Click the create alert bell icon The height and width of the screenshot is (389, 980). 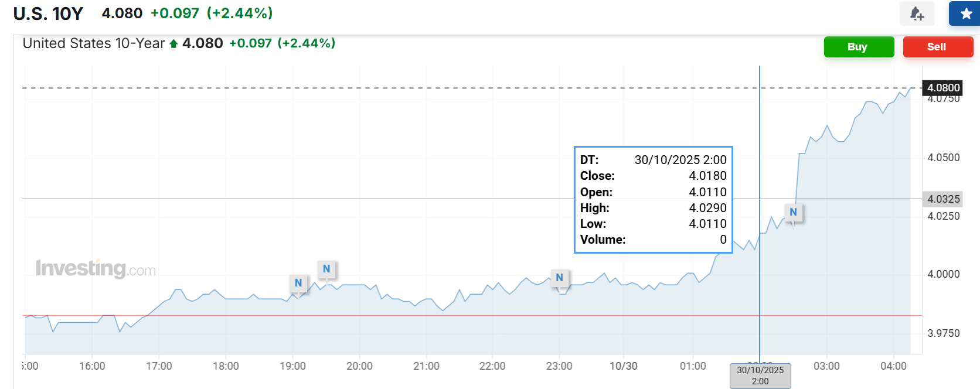pos(917,13)
